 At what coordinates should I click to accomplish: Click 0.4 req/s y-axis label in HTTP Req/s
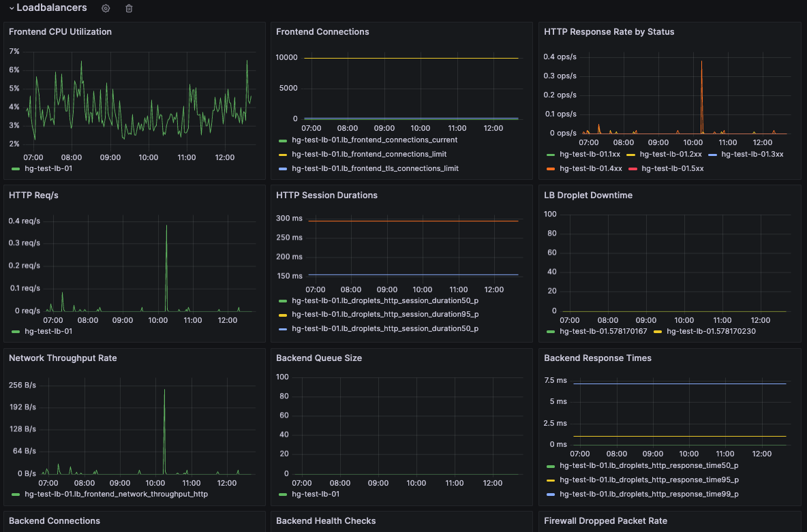pos(24,221)
